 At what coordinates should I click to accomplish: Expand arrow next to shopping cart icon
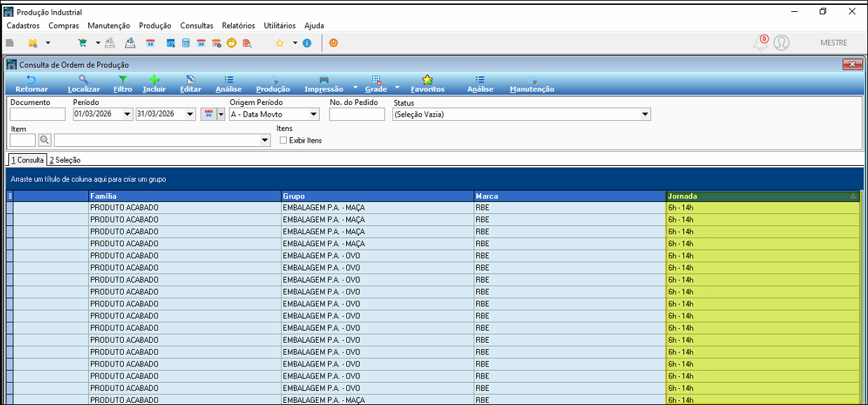pyautogui.click(x=98, y=43)
